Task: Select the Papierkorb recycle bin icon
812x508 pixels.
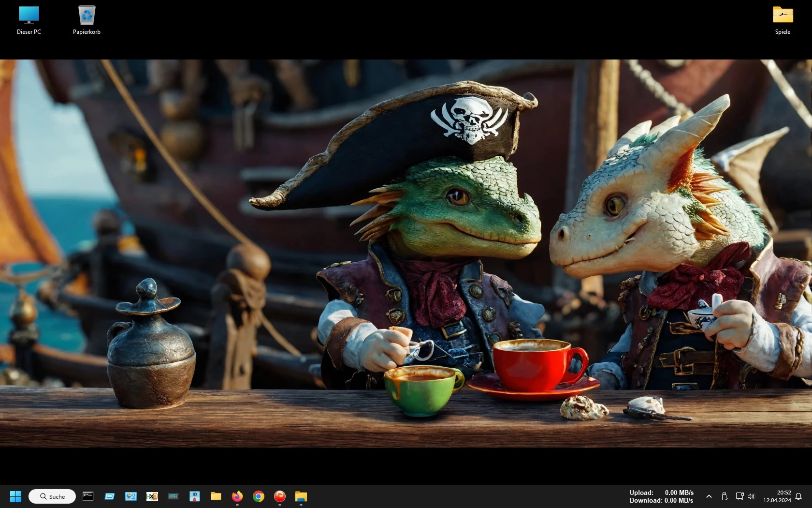Action: click(87, 20)
